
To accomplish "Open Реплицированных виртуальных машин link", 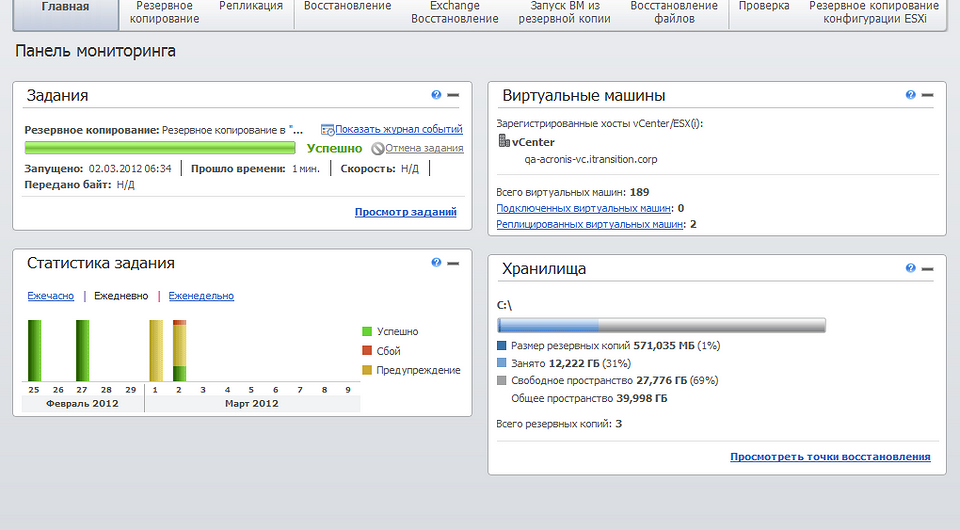I will (590, 224).
